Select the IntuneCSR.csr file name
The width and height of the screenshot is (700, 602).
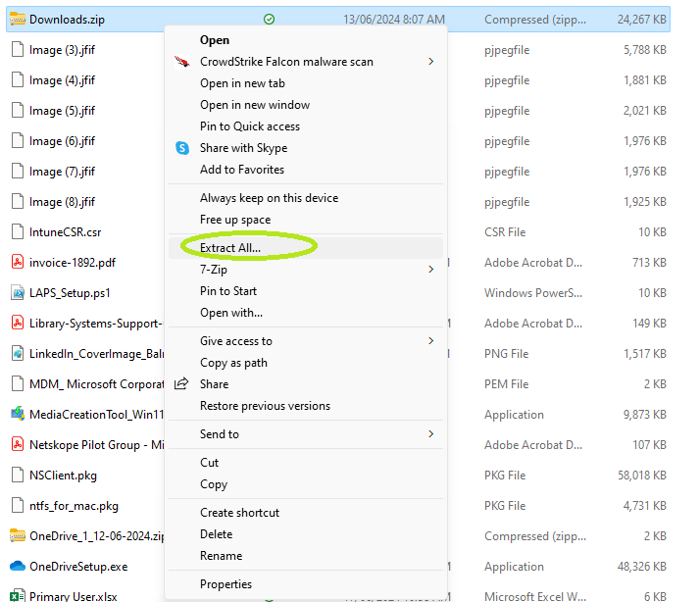click(65, 232)
